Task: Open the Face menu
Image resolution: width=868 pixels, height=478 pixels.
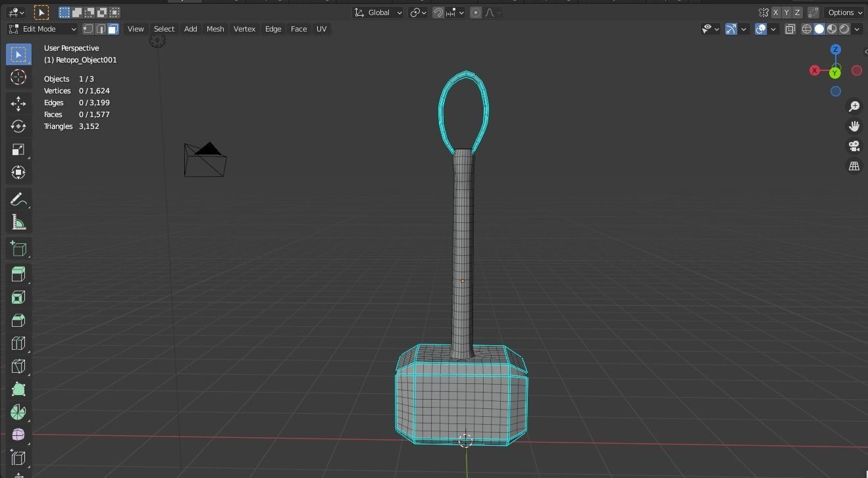Action: (x=299, y=29)
